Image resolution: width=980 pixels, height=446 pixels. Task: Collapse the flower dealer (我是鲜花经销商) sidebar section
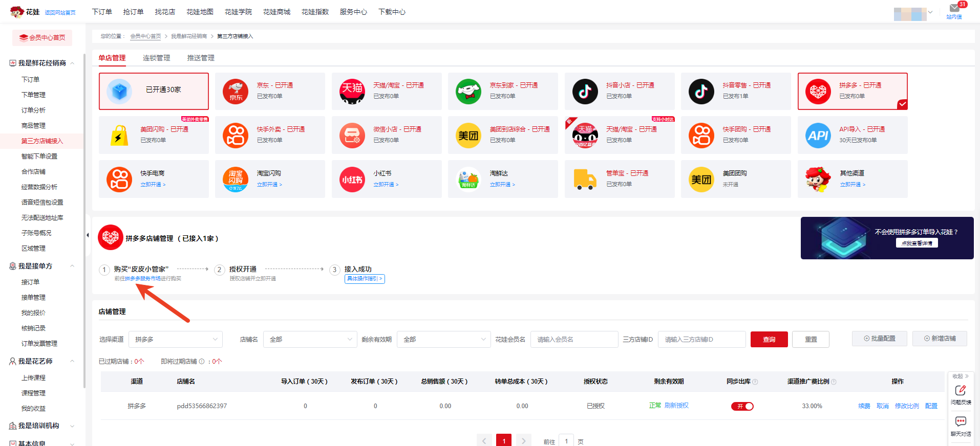coord(72,63)
